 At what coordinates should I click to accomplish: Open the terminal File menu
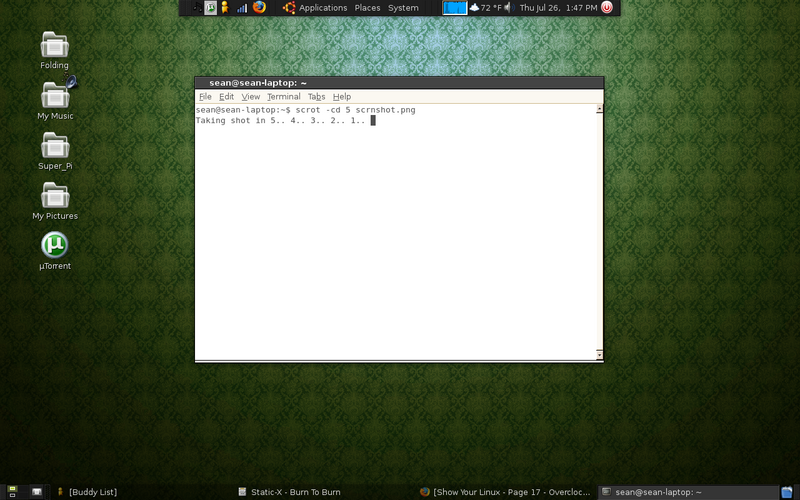pos(205,96)
